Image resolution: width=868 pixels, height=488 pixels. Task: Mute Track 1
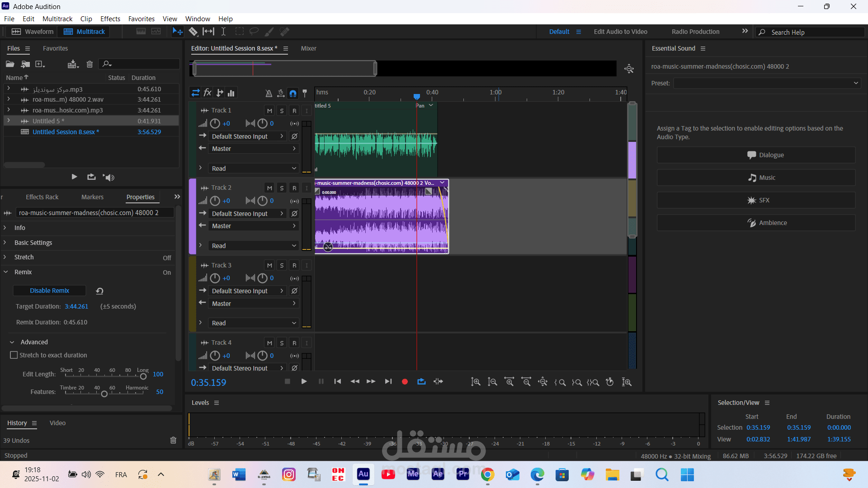269,111
